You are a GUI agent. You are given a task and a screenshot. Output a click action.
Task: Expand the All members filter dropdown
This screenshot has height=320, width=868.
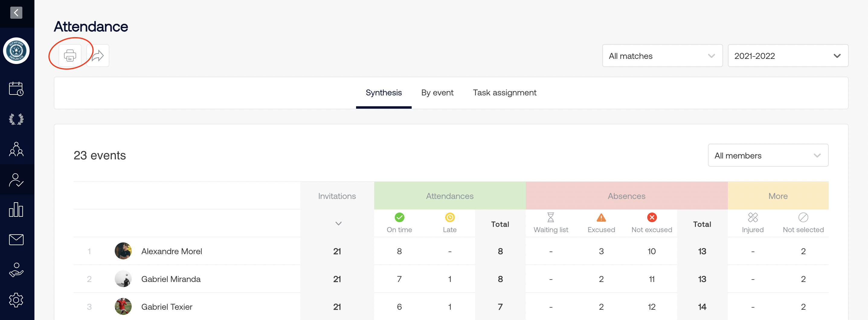[x=768, y=155]
